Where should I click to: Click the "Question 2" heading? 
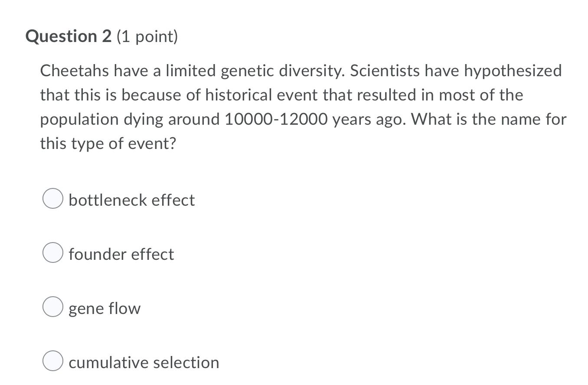69,36
